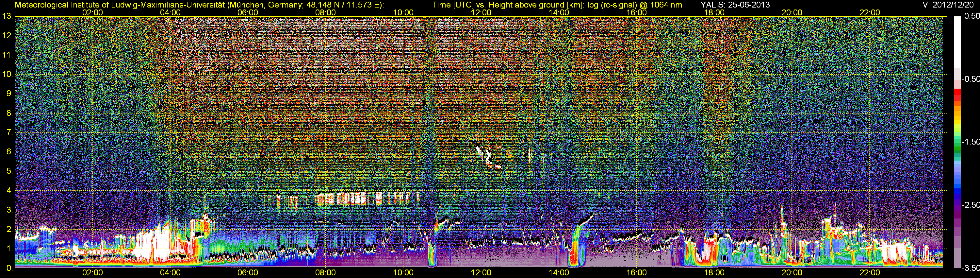
Task: Click the 12:00 label on the top time axis
Action: click(481, 12)
